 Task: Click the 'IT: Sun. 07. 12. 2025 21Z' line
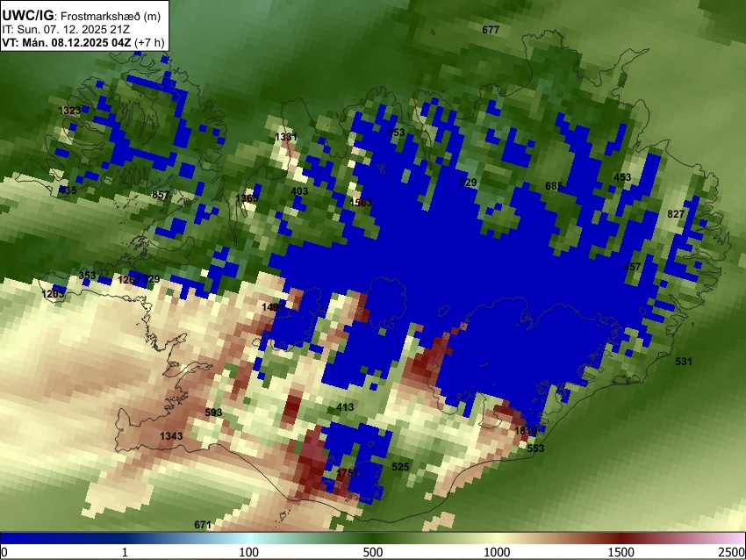point(66,30)
